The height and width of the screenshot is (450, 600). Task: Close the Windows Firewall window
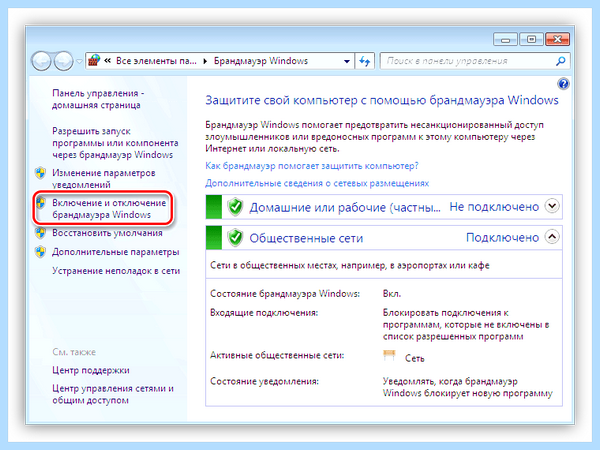coord(558,39)
